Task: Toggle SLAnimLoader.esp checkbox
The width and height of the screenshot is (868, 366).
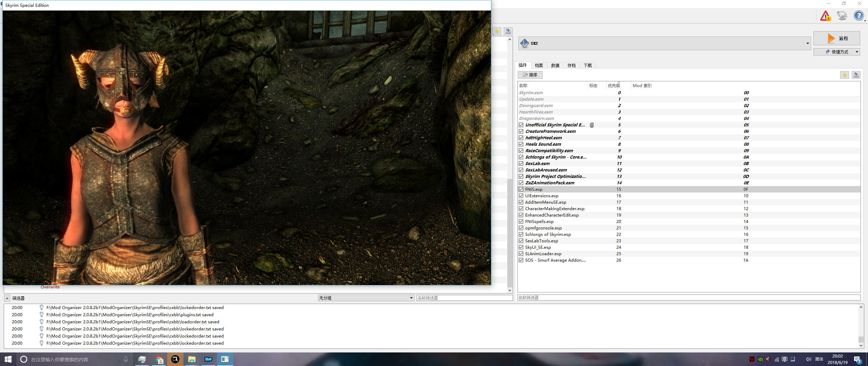Action: (x=521, y=254)
